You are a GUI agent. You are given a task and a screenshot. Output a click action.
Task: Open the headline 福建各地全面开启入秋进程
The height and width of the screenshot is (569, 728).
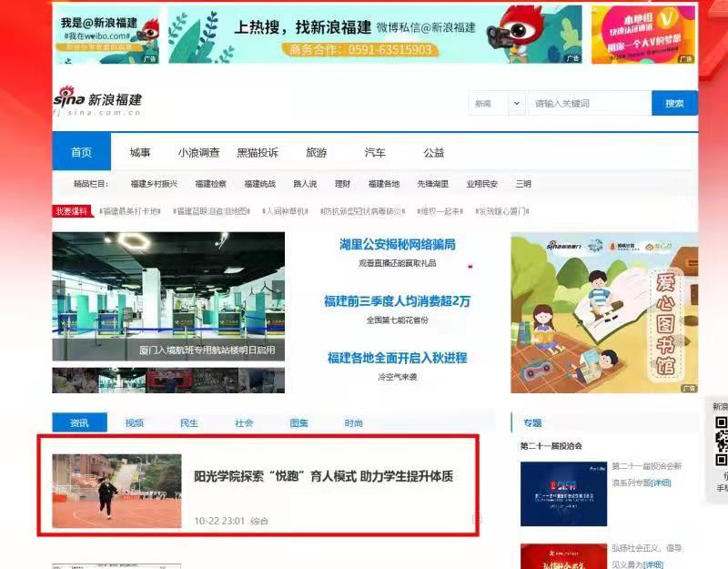tap(398, 358)
